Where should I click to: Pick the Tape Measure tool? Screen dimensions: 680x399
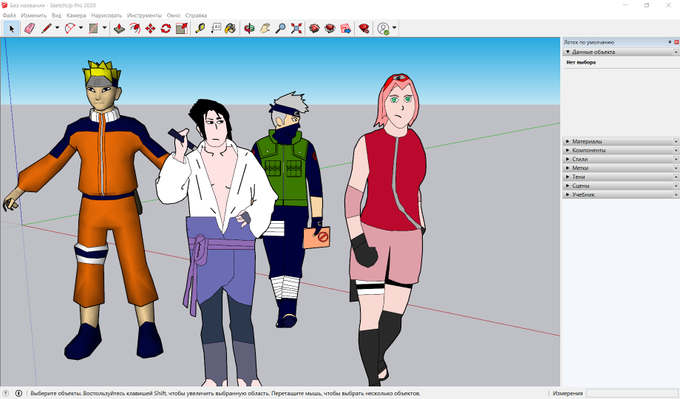click(x=200, y=29)
